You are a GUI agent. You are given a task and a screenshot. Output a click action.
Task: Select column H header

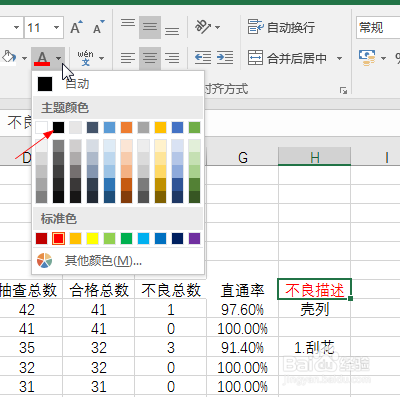point(315,157)
